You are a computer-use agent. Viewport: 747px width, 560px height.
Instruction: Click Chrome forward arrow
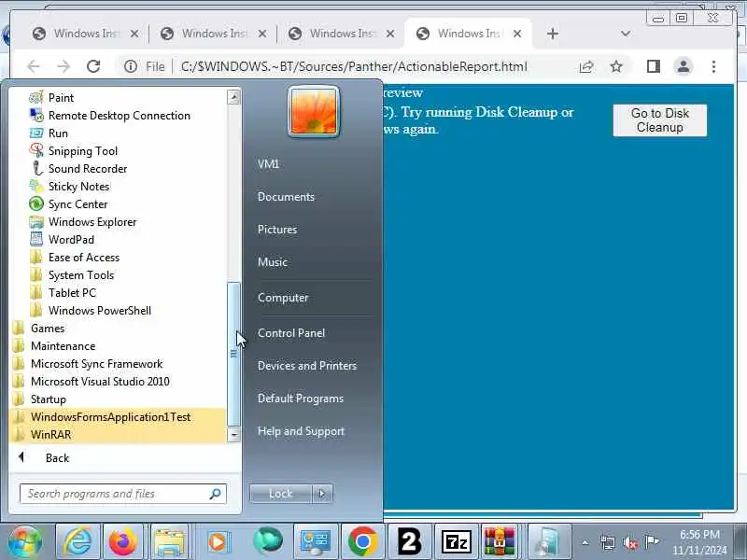63,66
